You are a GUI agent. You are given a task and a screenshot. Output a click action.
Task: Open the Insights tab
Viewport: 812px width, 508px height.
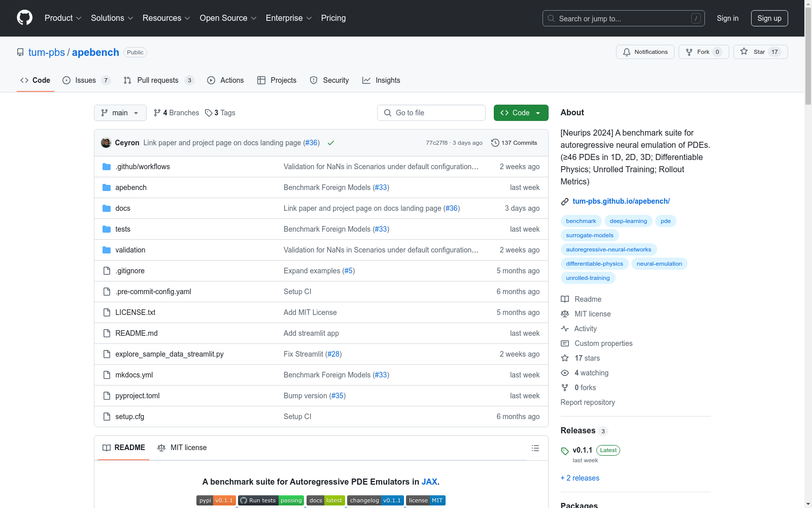[381, 80]
